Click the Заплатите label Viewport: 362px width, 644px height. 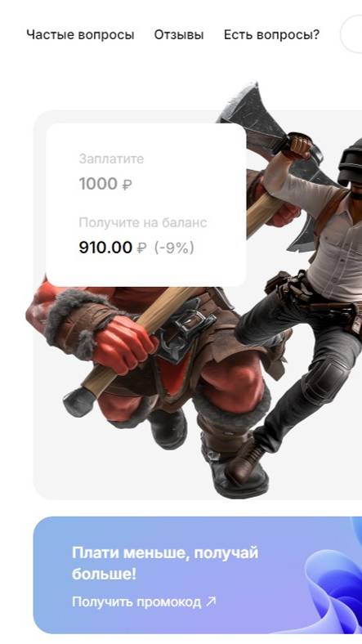[x=111, y=159]
